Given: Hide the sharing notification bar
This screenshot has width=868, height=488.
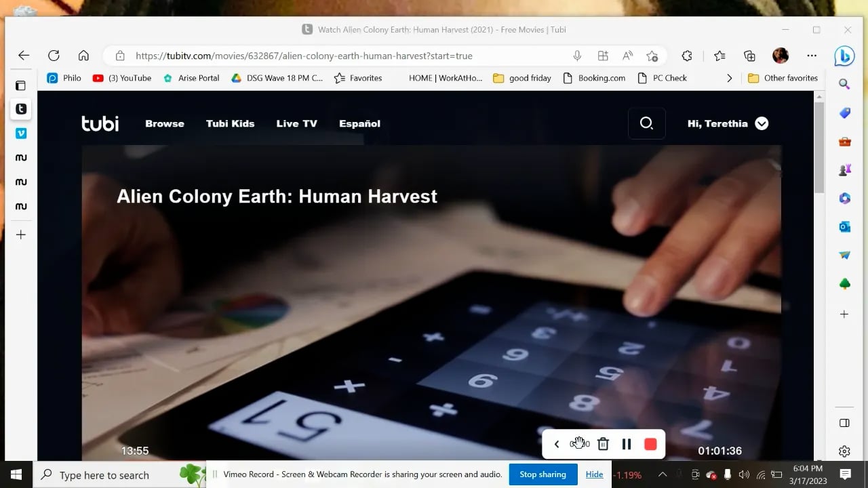Looking at the screenshot, I should coord(594,474).
